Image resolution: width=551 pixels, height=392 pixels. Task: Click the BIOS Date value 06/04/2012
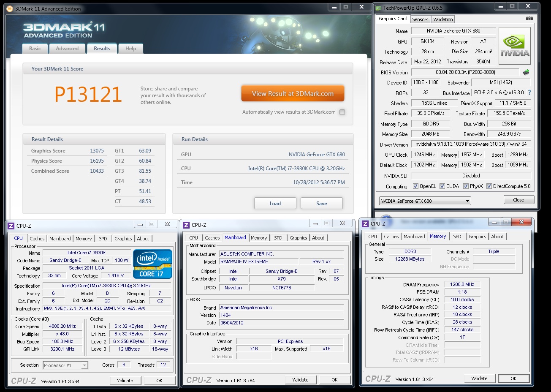pyautogui.click(x=281, y=323)
